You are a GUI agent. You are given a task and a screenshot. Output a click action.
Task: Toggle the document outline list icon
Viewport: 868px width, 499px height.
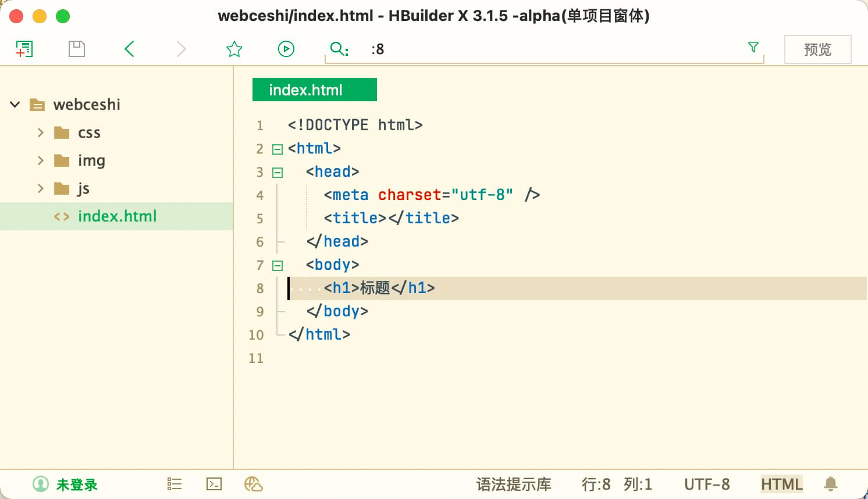tap(175, 484)
